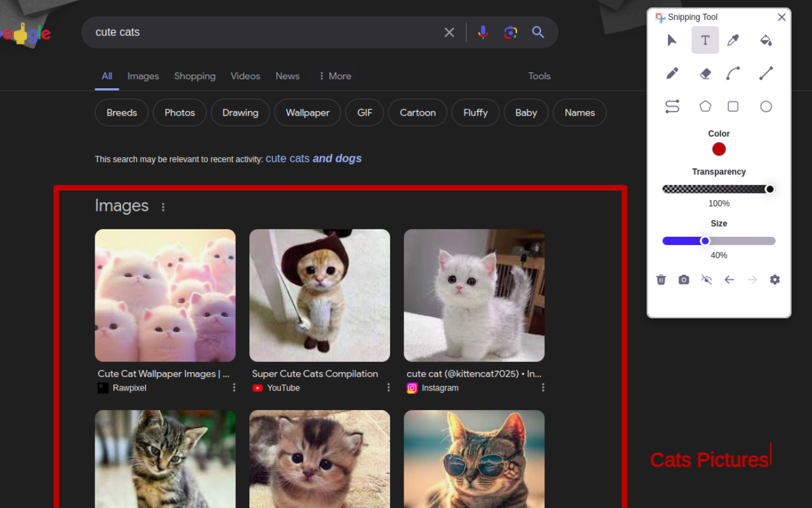
Task: Select the GIF filter chip
Action: coord(365,112)
